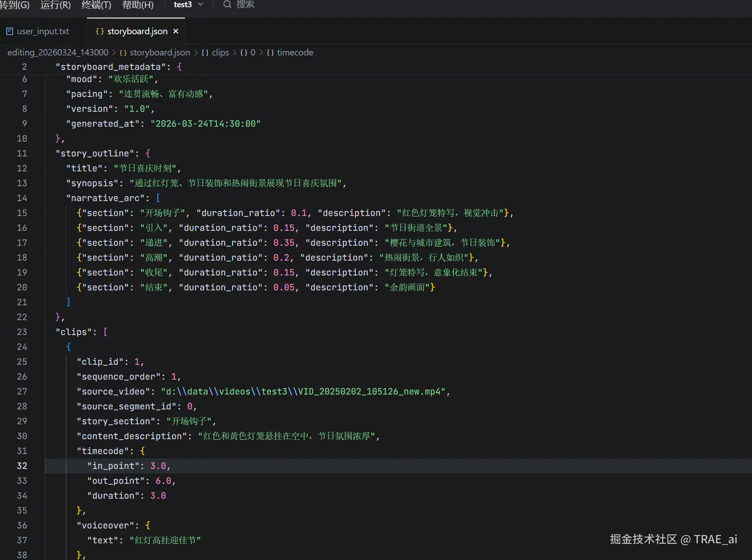Click the search magnifier icon
This screenshot has width=752, height=560.
[227, 5]
